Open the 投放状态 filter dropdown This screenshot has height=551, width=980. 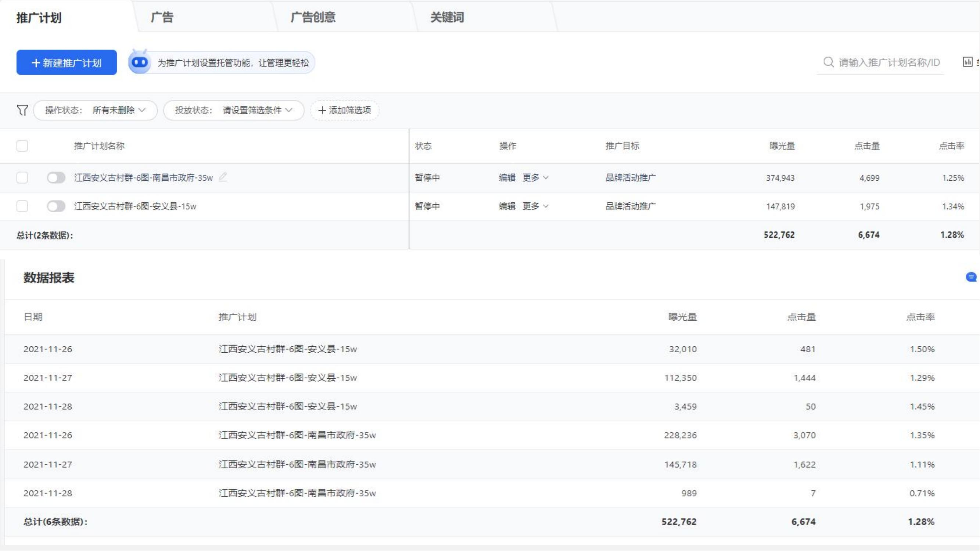tap(234, 110)
